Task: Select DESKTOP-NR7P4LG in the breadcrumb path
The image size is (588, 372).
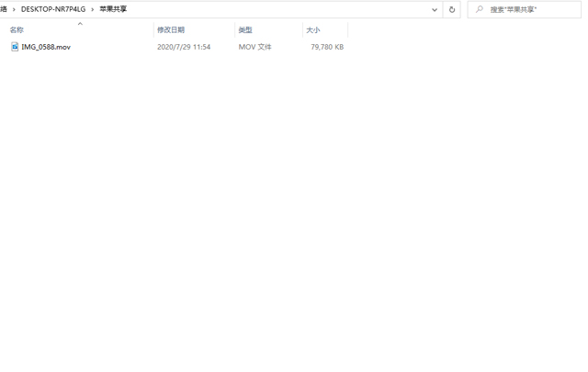Action: (x=53, y=9)
